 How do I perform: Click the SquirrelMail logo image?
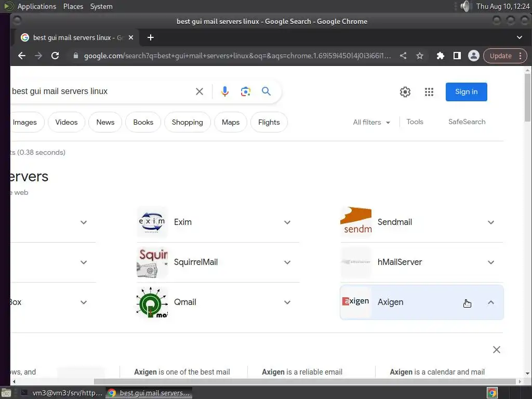[152, 262]
